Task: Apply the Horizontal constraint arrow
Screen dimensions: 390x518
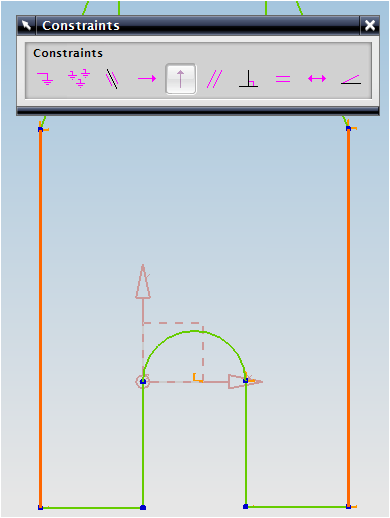Action: tap(147, 79)
